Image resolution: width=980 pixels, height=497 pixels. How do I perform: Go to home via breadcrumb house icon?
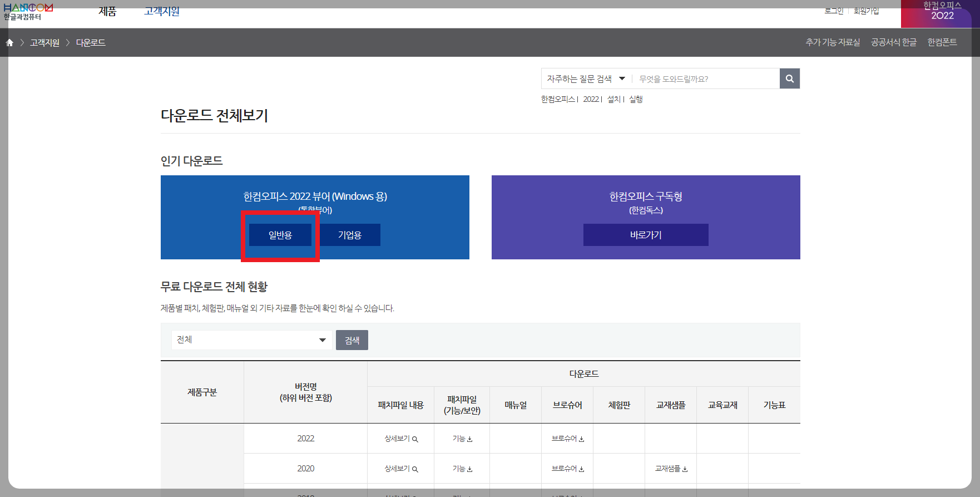pyautogui.click(x=9, y=43)
